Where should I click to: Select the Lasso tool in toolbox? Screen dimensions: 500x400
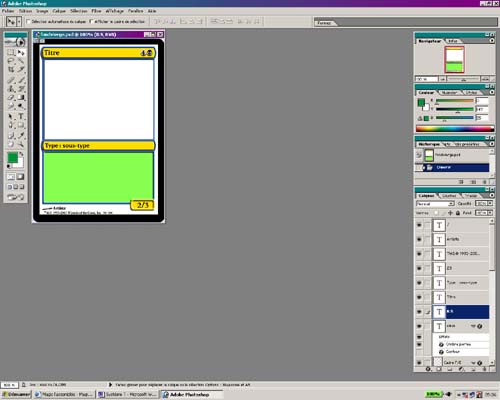(x=11, y=61)
